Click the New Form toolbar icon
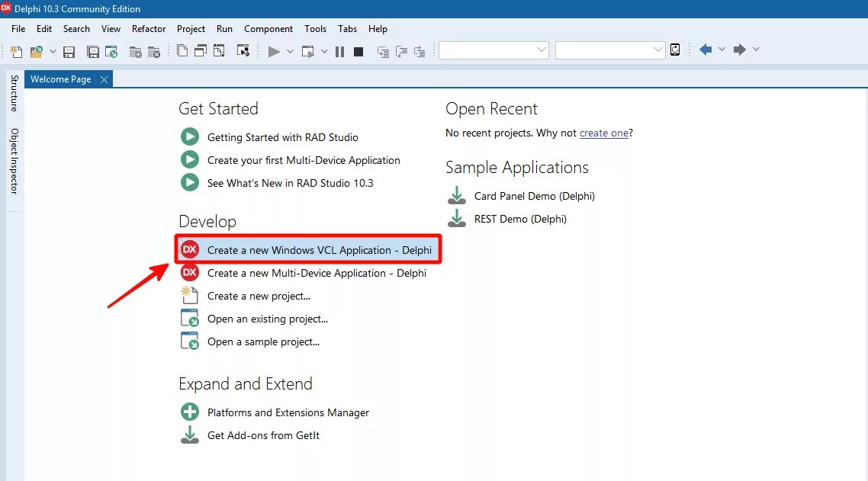Screen dimensions: 868x481 [x=243, y=51]
